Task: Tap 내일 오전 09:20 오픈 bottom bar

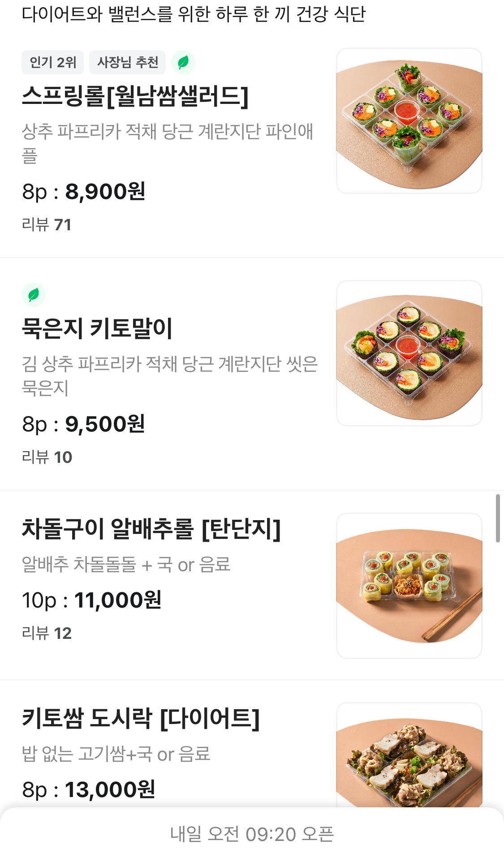Action: pyautogui.click(x=252, y=834)
